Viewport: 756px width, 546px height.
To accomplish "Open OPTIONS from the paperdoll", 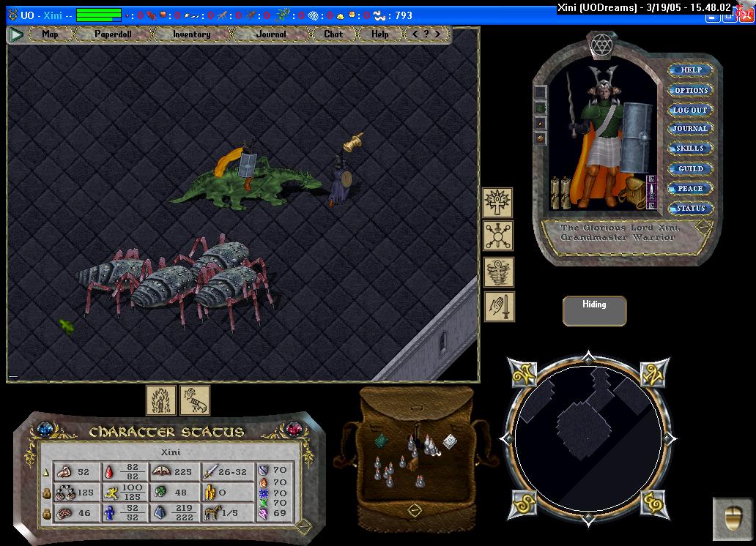I will tap(691, 90).
